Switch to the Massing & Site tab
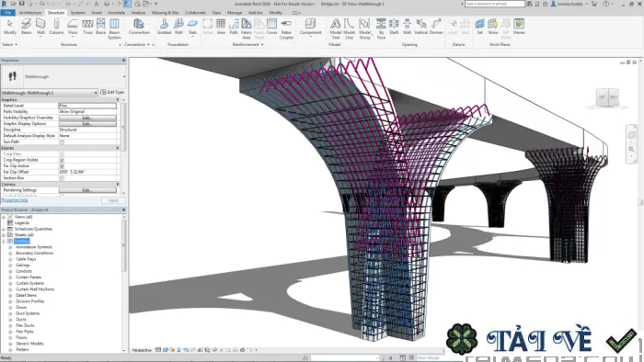644x362 pixels. [165, 13]
